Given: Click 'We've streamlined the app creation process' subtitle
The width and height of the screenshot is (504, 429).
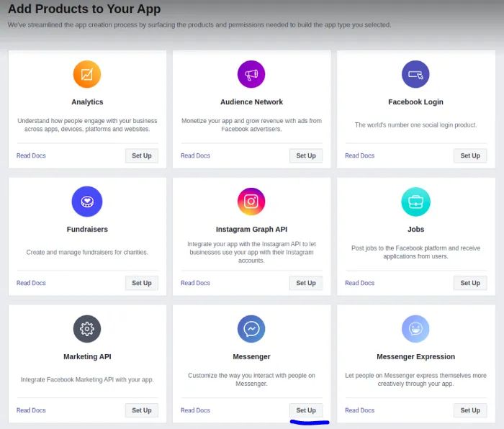Looking at the screenshot, I should click(x=199, y=24).
